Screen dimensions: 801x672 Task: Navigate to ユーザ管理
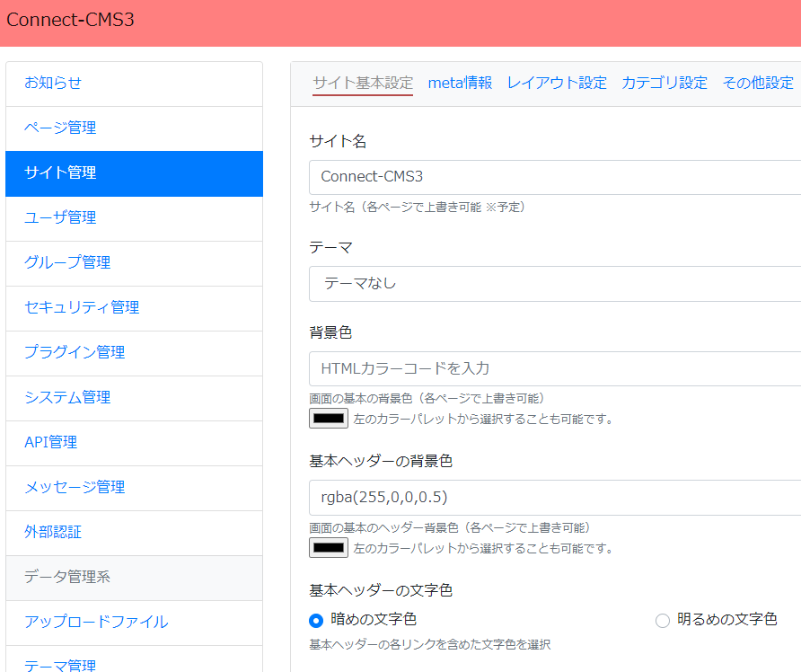(53, 218)
